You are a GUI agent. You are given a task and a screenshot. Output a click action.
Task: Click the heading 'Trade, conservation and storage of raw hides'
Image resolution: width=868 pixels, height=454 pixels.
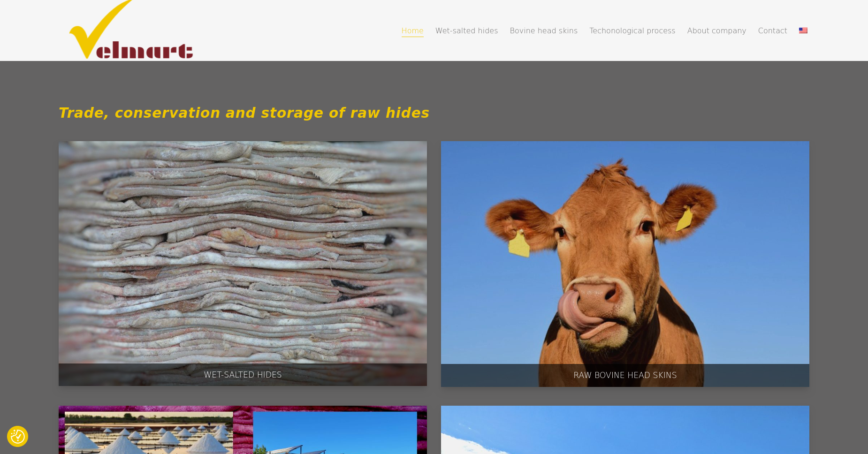tap(244, 113)
